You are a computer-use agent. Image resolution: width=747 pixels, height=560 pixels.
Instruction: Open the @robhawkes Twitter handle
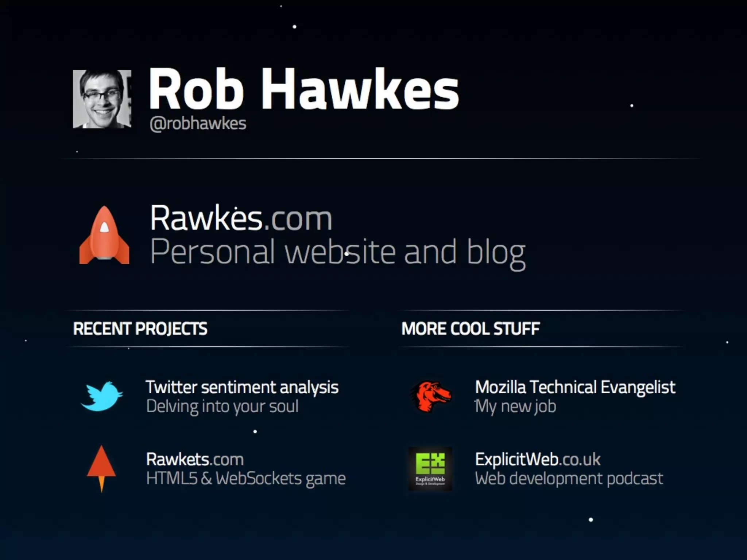(198, 124)
